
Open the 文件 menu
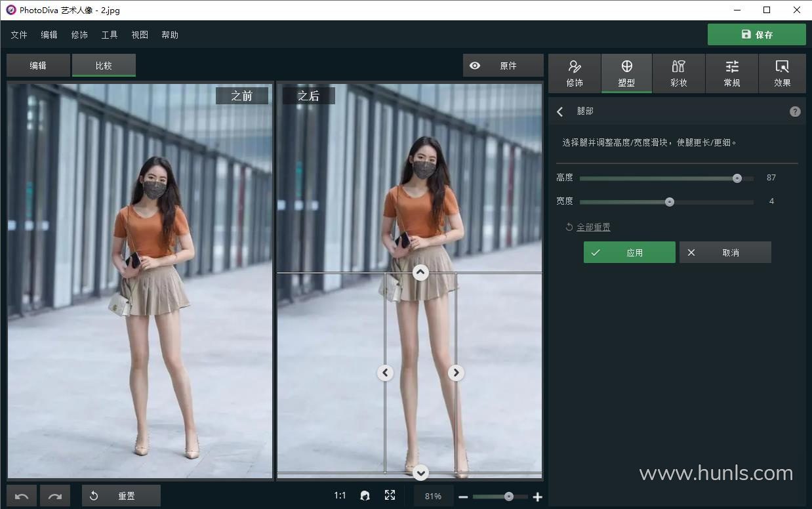pos(19,35)
